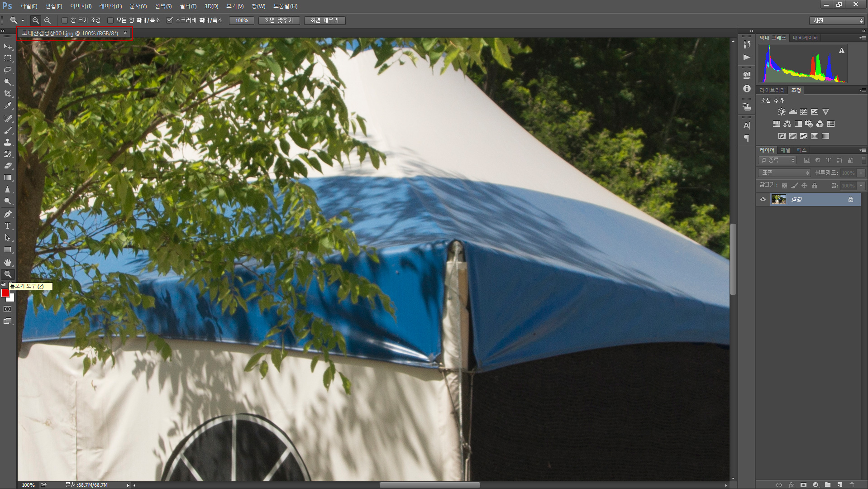Open the layer filter type '종류' dropdown
The height and width of the screenshot is (489, 868).
(777, 160)
